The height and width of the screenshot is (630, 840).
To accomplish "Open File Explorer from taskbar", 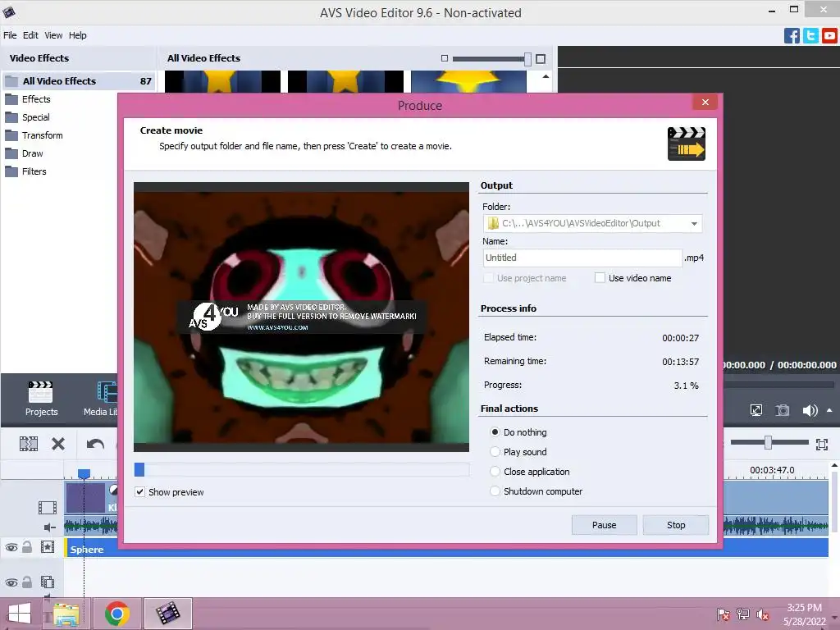I will [x=66, y=614].
